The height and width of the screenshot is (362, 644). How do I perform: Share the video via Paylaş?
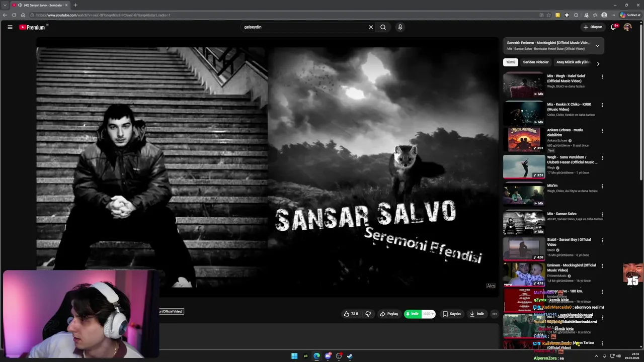[389, 314]
